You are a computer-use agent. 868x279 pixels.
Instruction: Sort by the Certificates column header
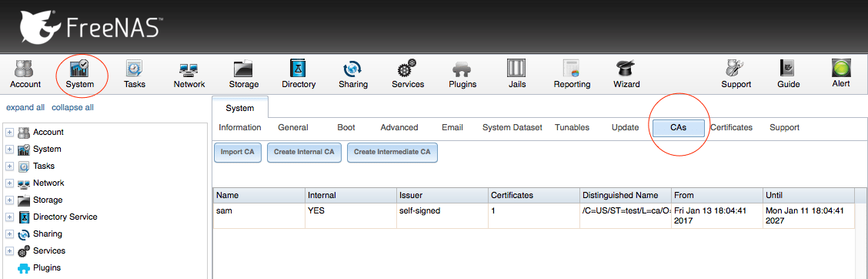534,195
